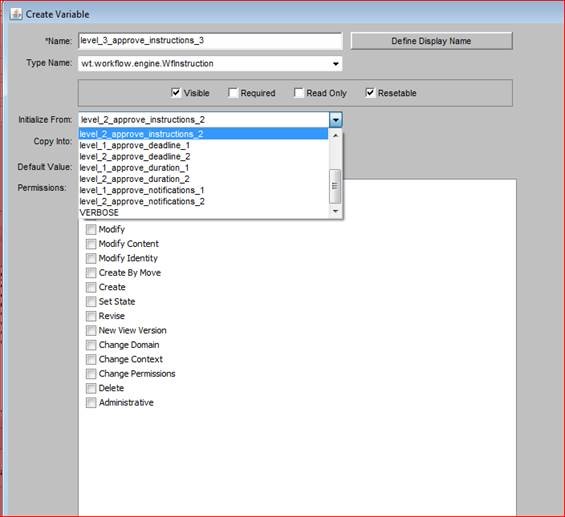
Task: Check the Modify Content permission
Action: [x=91, y=244]
